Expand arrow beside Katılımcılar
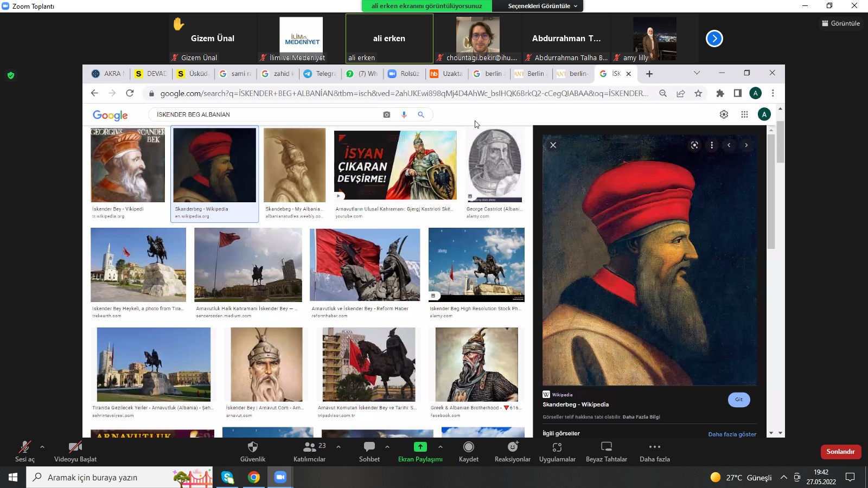 339,447
